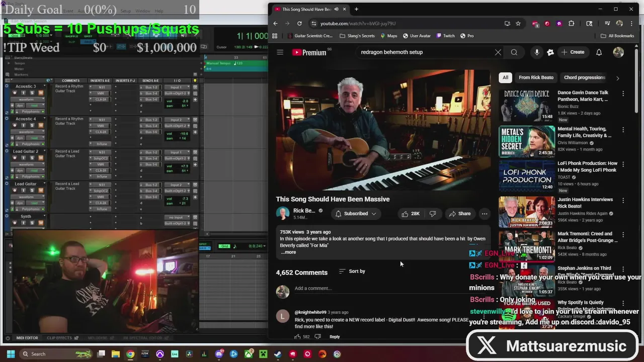Open Discord from the taskbar

click(x=219, y=354)
